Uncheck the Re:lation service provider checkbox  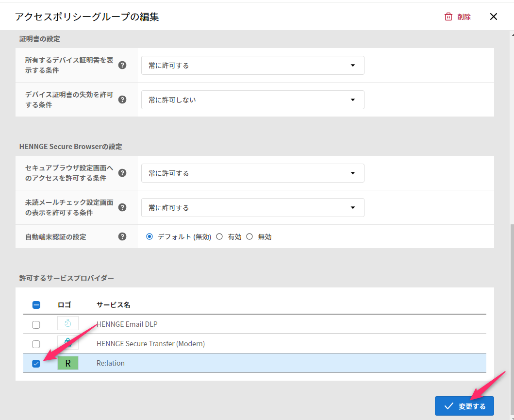(x=36, y=363)
